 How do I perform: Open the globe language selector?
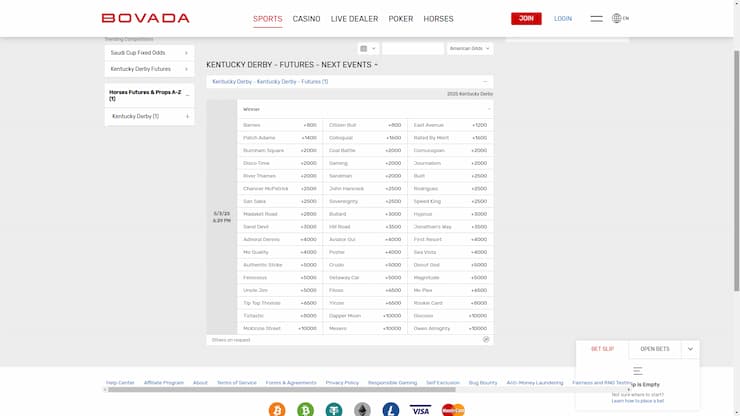pos(620,18)
